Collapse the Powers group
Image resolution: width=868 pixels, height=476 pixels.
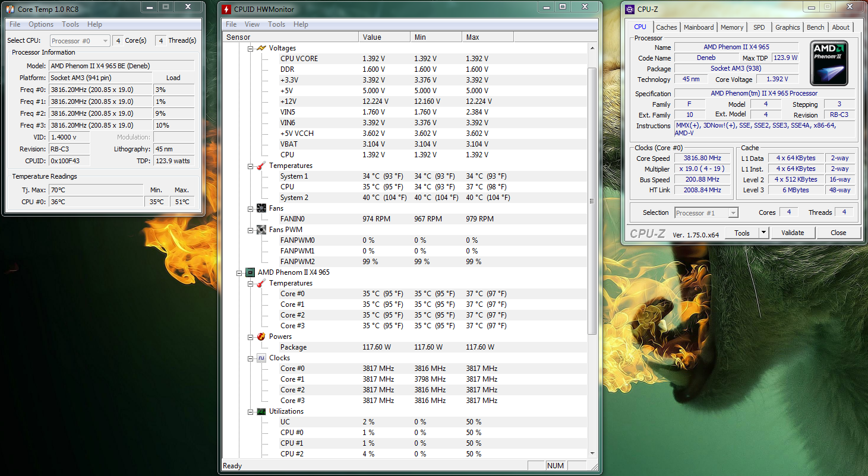pos(250,337)
